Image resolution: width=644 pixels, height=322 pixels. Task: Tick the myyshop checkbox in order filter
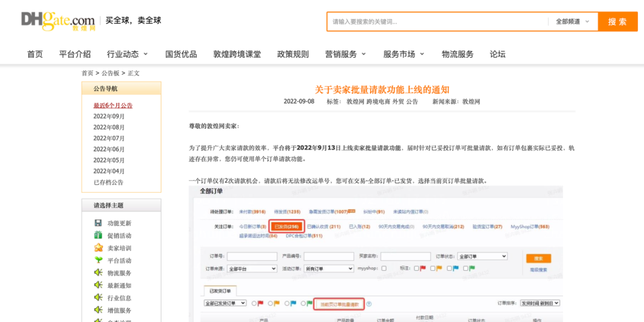[384, 268]
